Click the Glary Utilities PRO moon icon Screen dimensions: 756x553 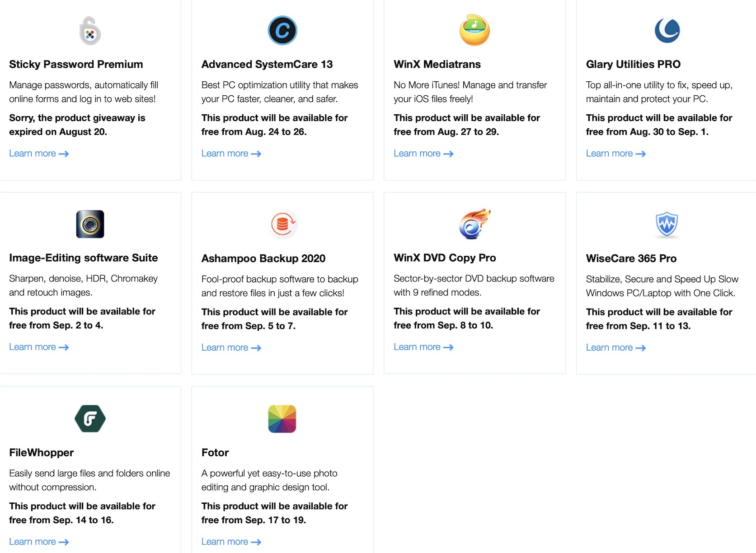pos(667,31)
